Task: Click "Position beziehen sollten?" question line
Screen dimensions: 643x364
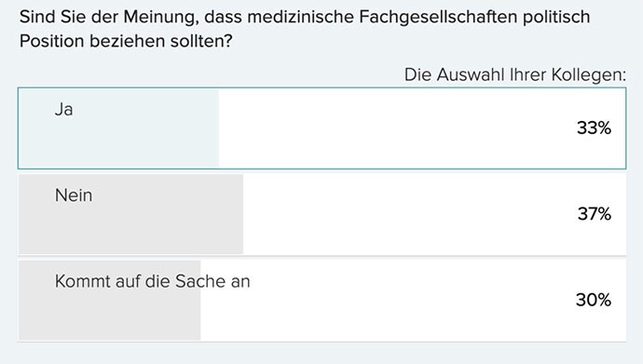Action: (126, 41)
